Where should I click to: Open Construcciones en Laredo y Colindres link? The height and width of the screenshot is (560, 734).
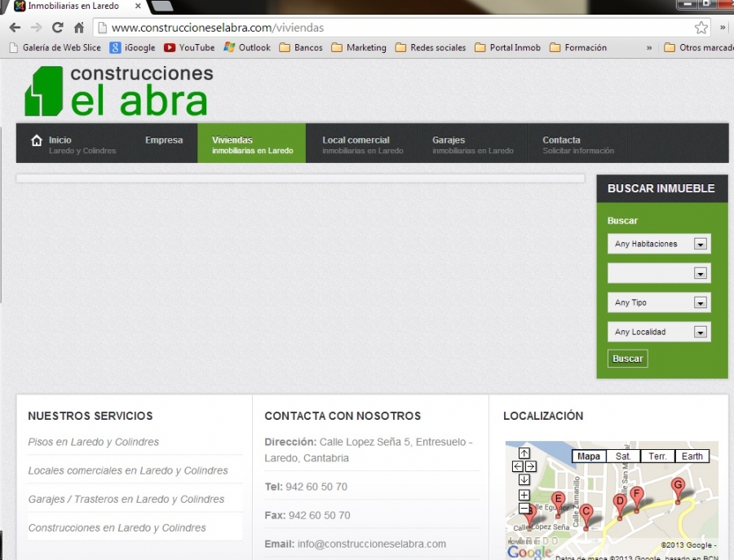(x=117, y=527)
